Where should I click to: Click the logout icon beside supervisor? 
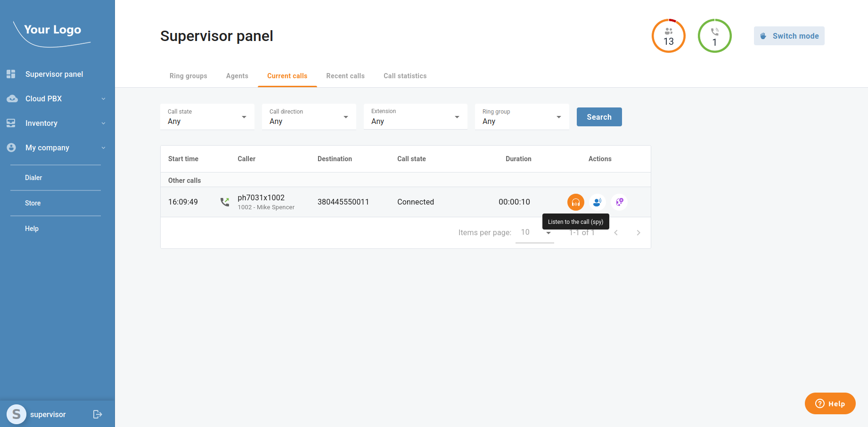tap(98, 414)
